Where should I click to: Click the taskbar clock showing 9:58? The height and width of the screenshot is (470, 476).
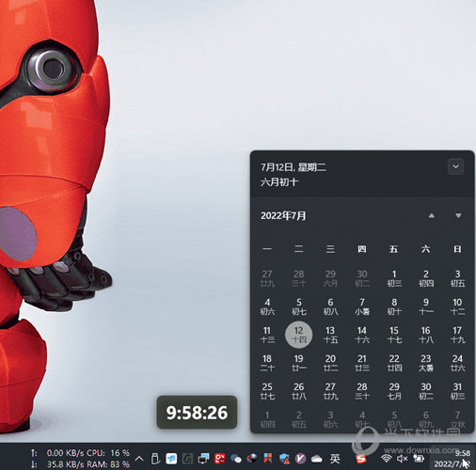452,459
